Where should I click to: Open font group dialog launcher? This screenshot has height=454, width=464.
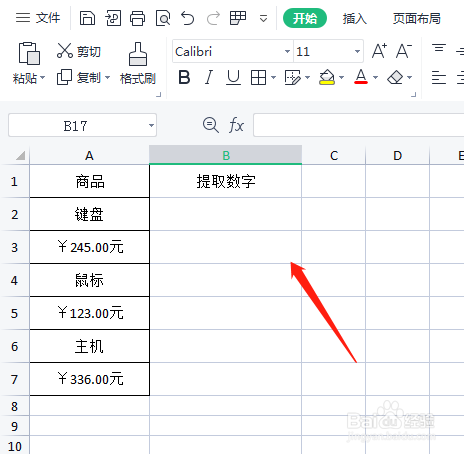pyautogui.click(x=414, y=95)
